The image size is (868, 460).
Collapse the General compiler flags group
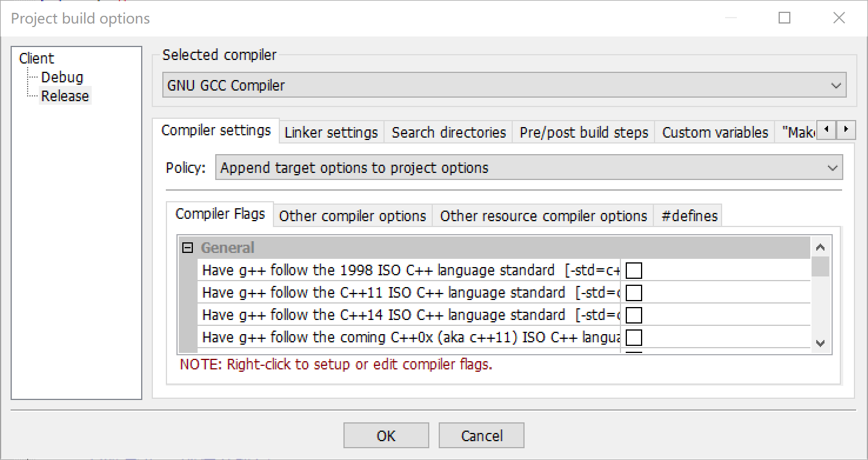click(x=187, y=247)
